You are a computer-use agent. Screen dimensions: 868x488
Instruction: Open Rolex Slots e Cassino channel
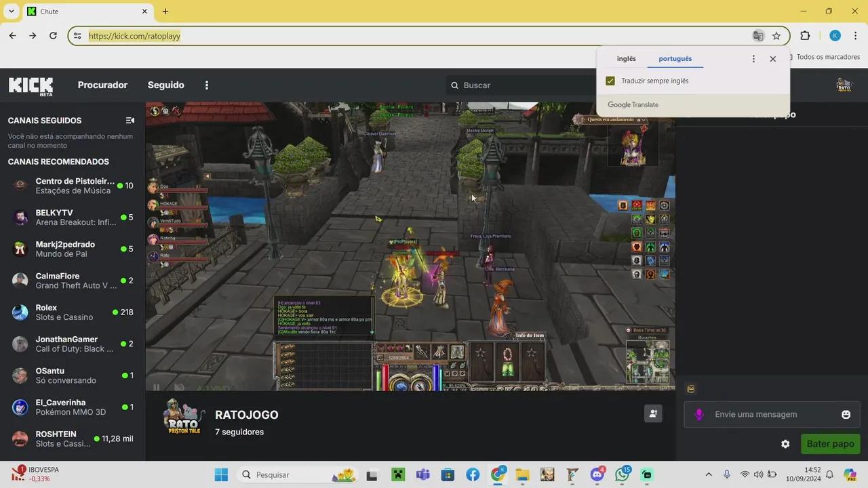73,312
